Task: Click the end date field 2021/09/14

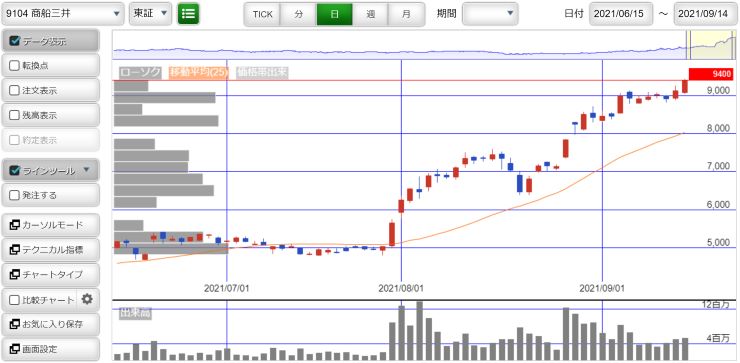Action: pyautogui.click(x=706, y=14)
